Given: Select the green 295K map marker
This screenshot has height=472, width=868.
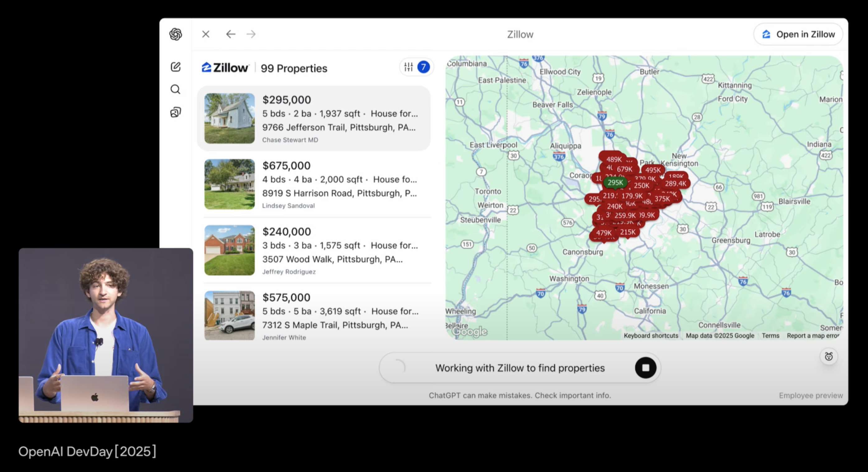Looking at the screenshot, I should click(615, 182).
